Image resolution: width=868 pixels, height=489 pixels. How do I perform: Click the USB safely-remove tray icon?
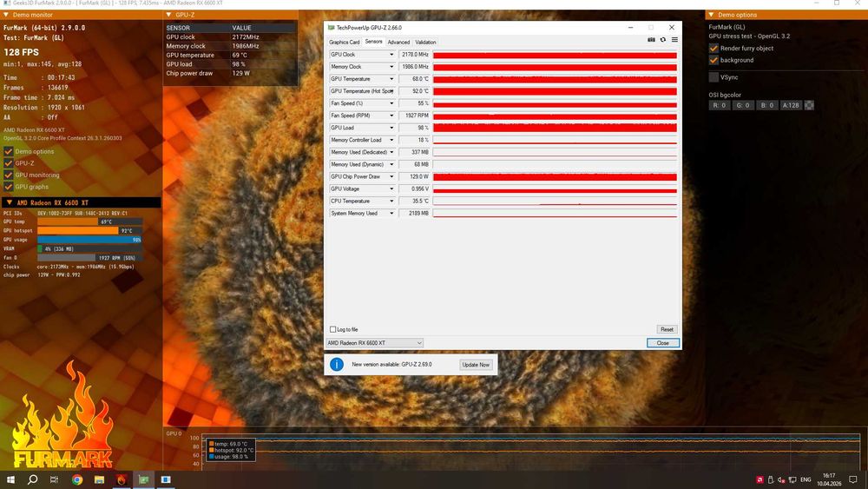click(x=771, y=479)
